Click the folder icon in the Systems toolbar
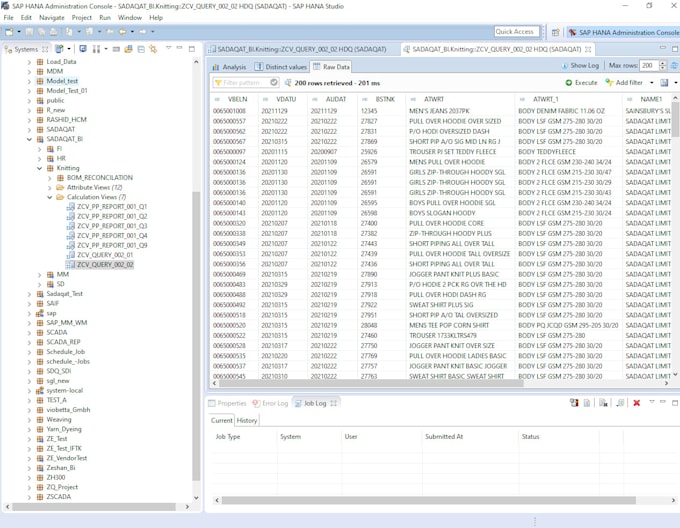This screenshot has height=528, width=680. (128, 49)
